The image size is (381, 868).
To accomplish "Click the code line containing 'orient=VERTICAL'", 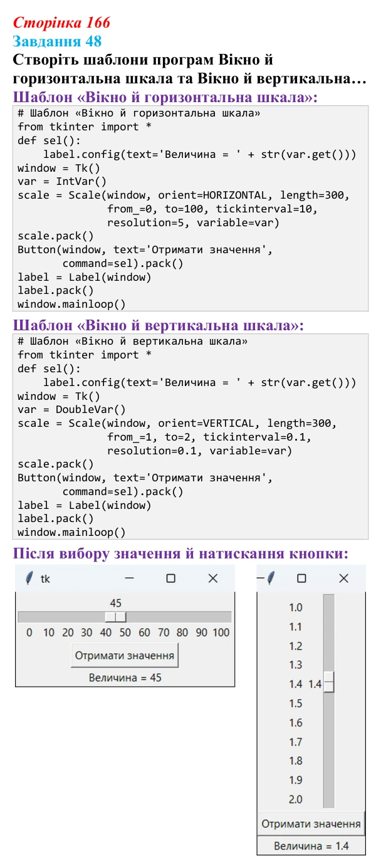I will tap(177, 424).
